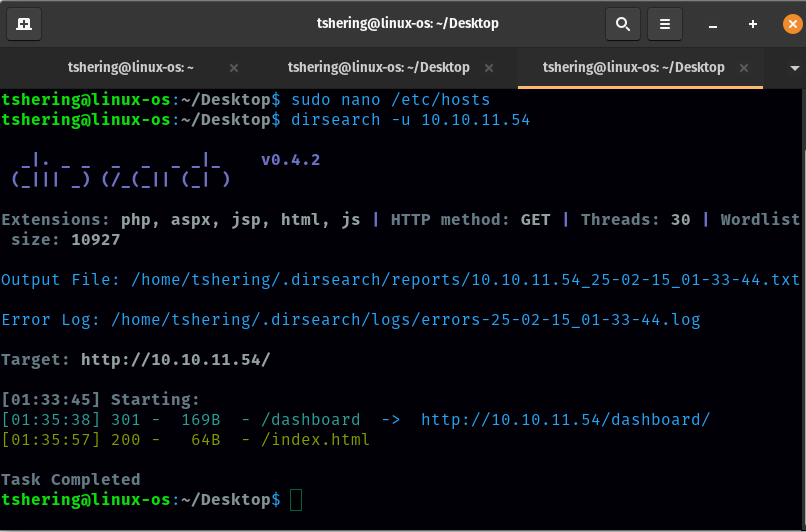Switch to the middle ~/Desktop tab

click(378, 68)
